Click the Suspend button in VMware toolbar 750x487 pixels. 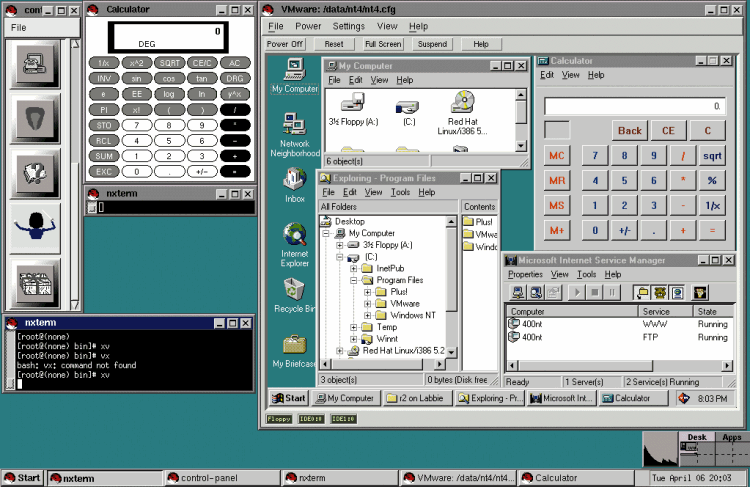pos(432,44)
